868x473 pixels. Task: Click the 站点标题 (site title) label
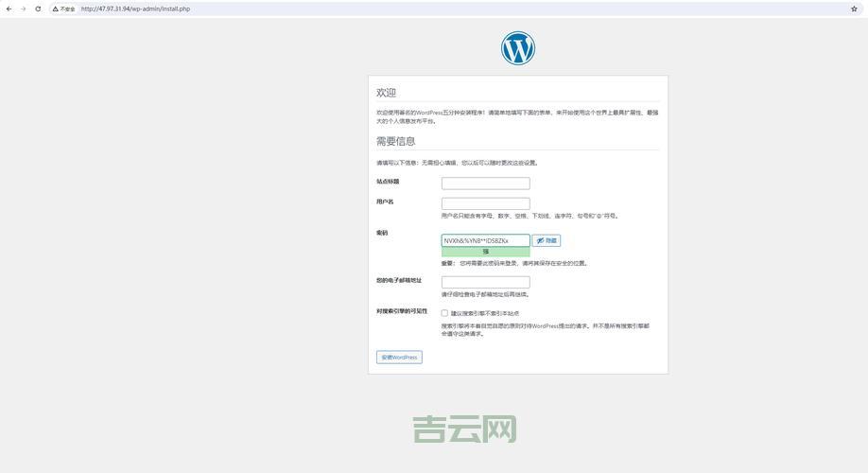click(388, 182)
